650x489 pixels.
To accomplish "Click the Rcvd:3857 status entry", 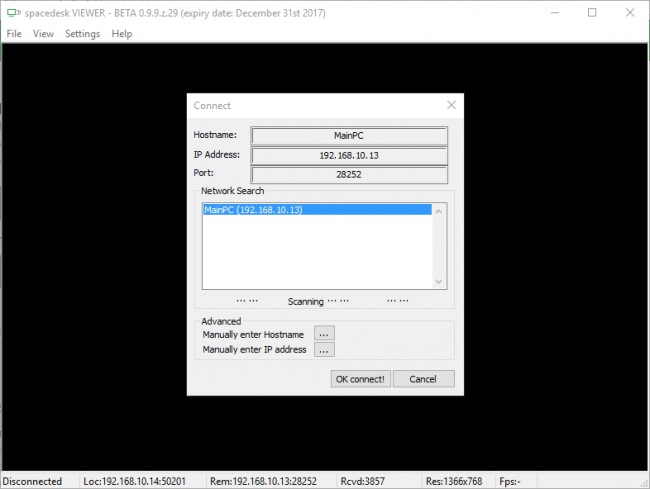I will [x=363, y=481].
